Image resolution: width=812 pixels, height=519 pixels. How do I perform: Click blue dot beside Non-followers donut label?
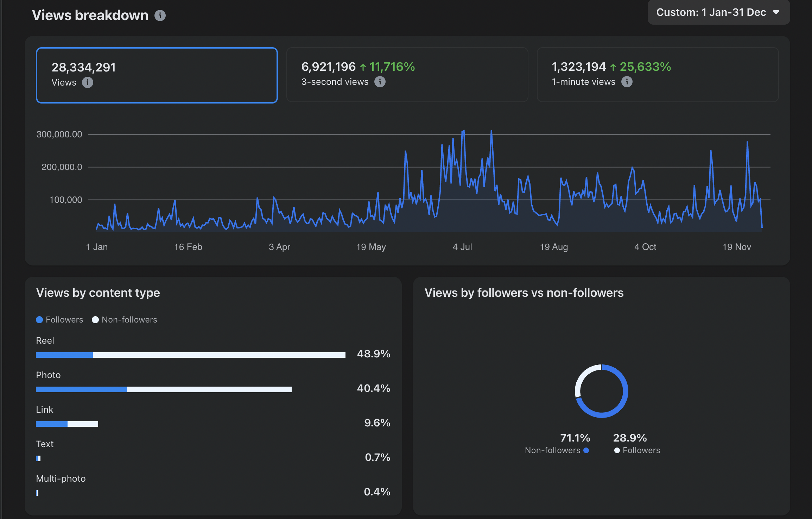point(586,450)
